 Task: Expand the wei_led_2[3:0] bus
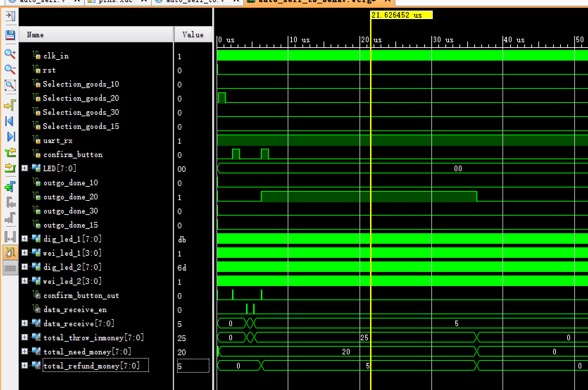pos(24,281)
